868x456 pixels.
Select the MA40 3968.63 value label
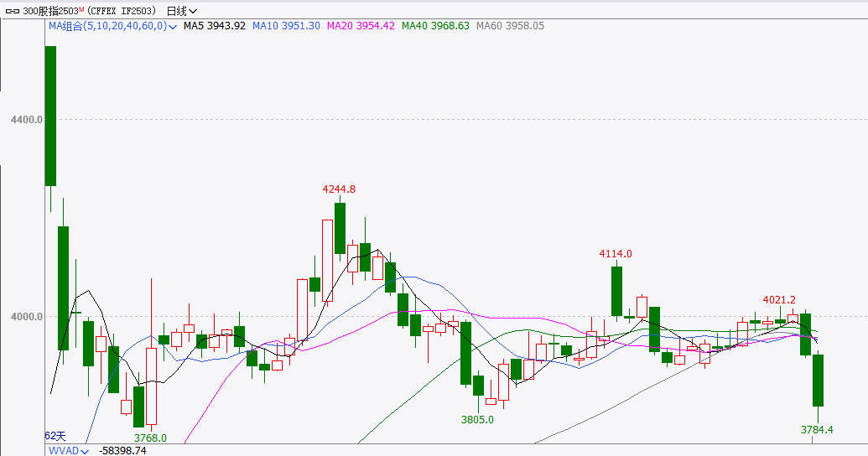[435, 26]
